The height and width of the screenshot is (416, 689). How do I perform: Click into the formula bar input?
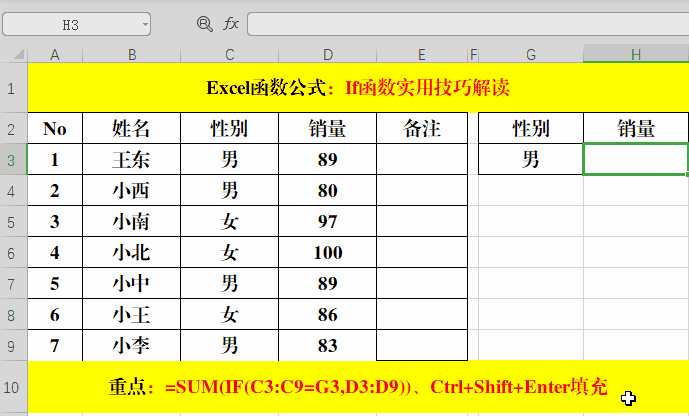click(x=468, y=24)
